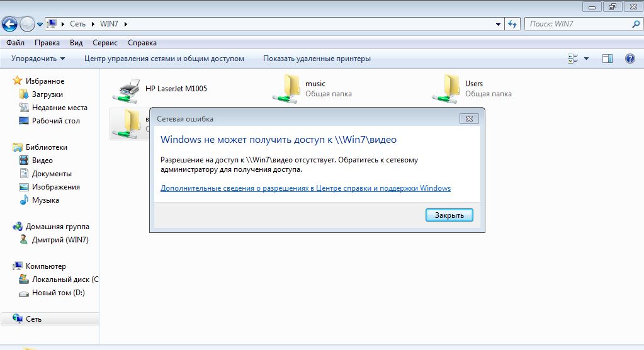Click the Закрыть button in error dialog

[x=449, y=215]
